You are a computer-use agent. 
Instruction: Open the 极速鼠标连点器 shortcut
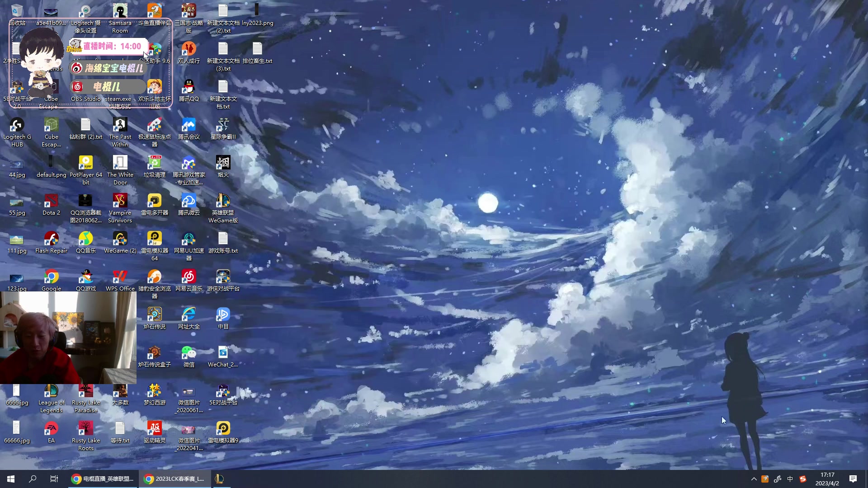coord(154,132)
